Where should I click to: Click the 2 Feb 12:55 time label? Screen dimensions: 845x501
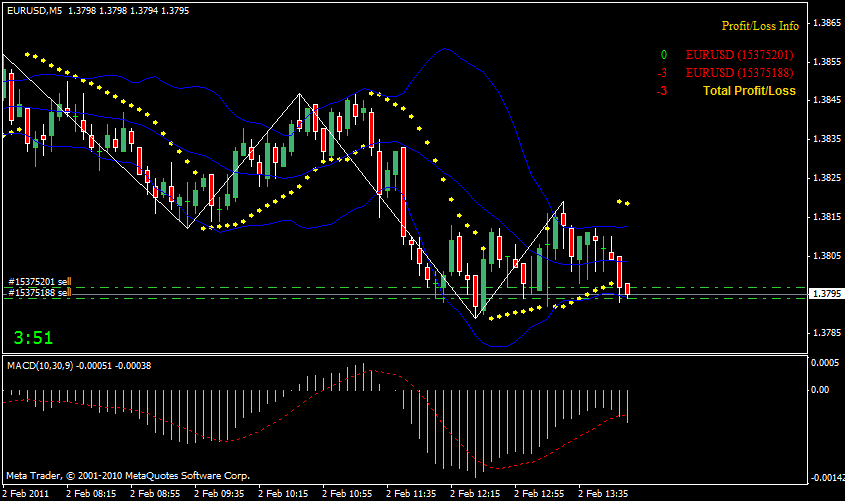(539, 493)
